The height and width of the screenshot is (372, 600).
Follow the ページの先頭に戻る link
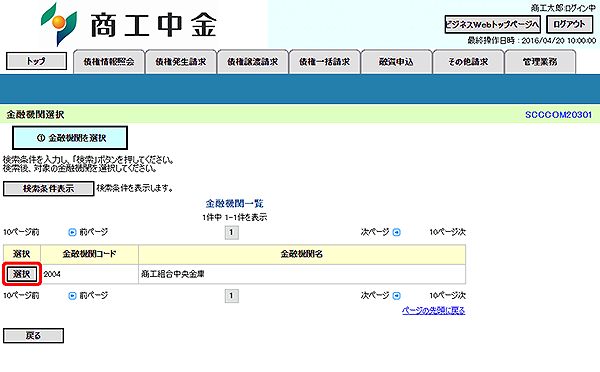point(434,310)
